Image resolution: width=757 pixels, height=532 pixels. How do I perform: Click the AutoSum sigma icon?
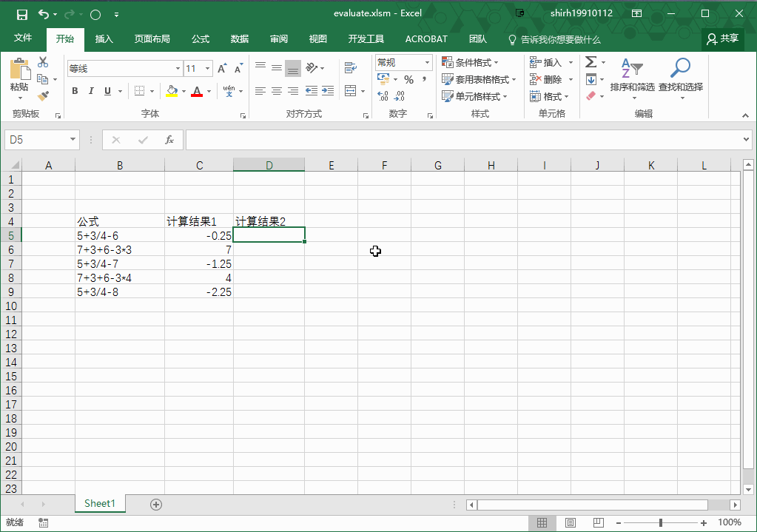click(x=591, y=62)
